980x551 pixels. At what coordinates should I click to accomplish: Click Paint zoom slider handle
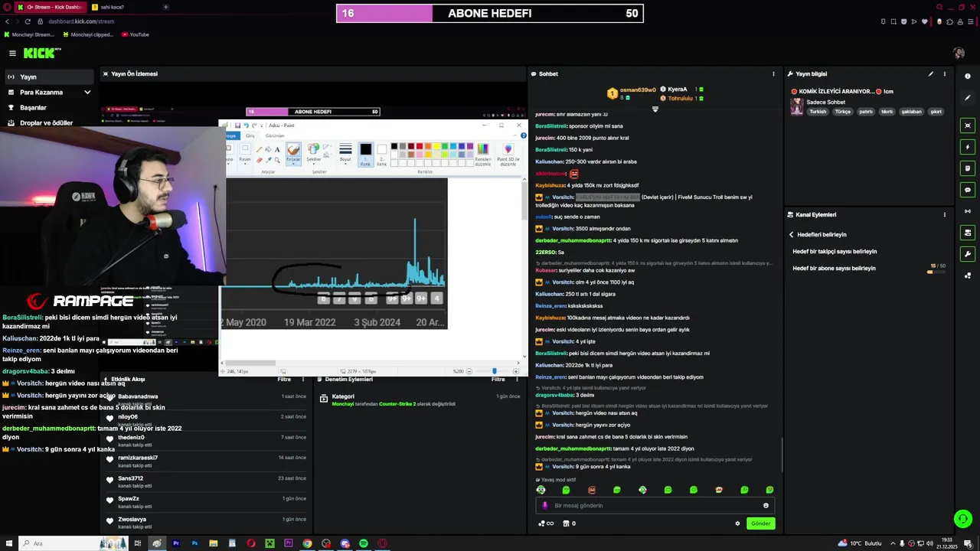click(x=494, y=371)
